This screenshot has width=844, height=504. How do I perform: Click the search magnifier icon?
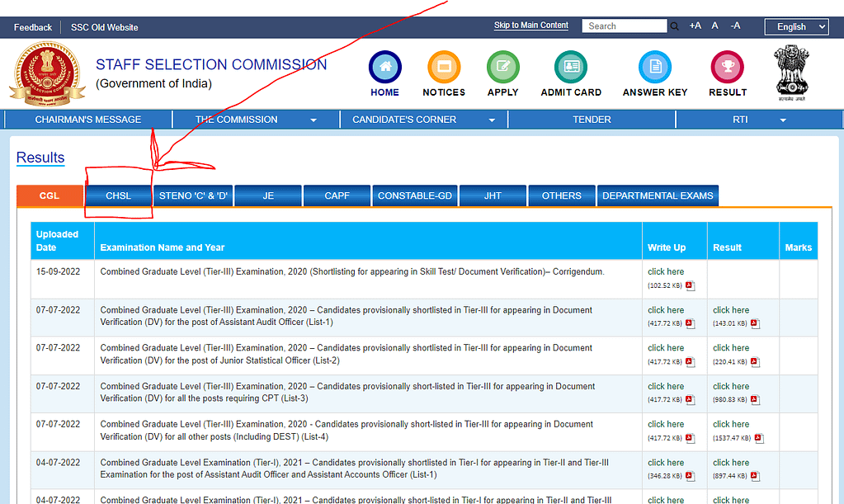(x=674, y=26)
